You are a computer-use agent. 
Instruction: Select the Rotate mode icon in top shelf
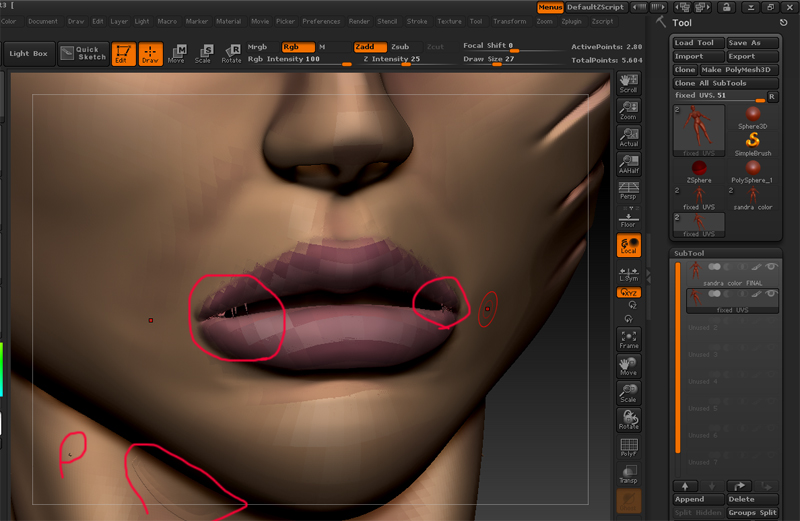[231, 53]
